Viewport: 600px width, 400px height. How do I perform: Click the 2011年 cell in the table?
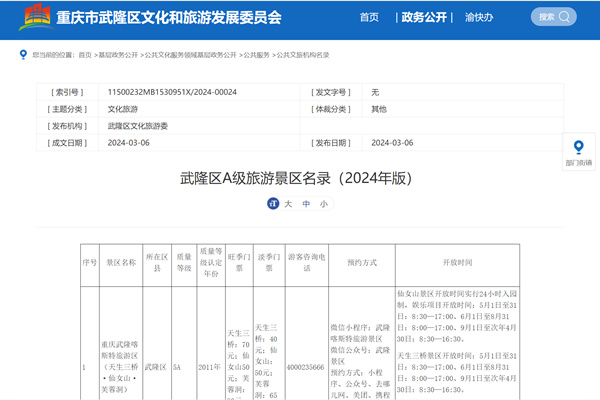coord(209,367)
